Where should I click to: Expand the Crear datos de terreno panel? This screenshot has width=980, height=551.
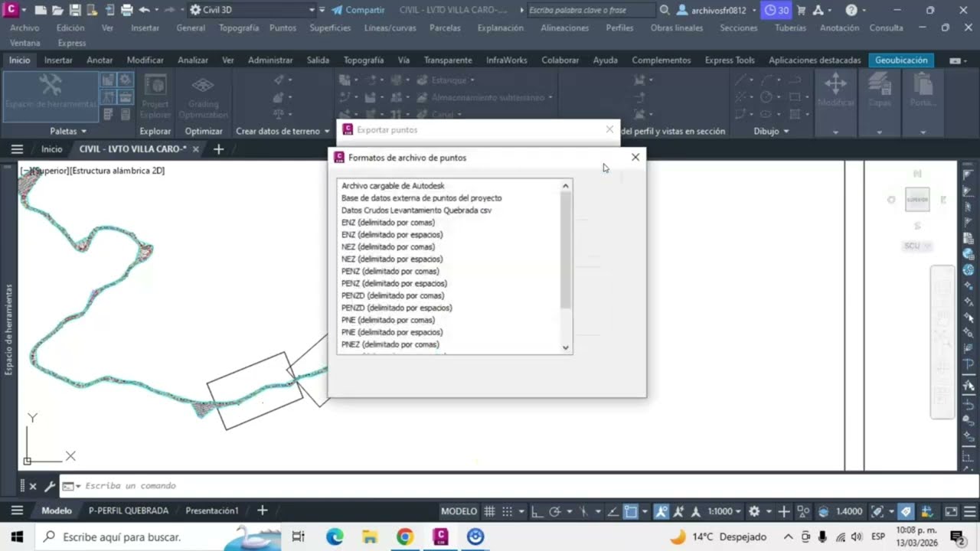283,131
